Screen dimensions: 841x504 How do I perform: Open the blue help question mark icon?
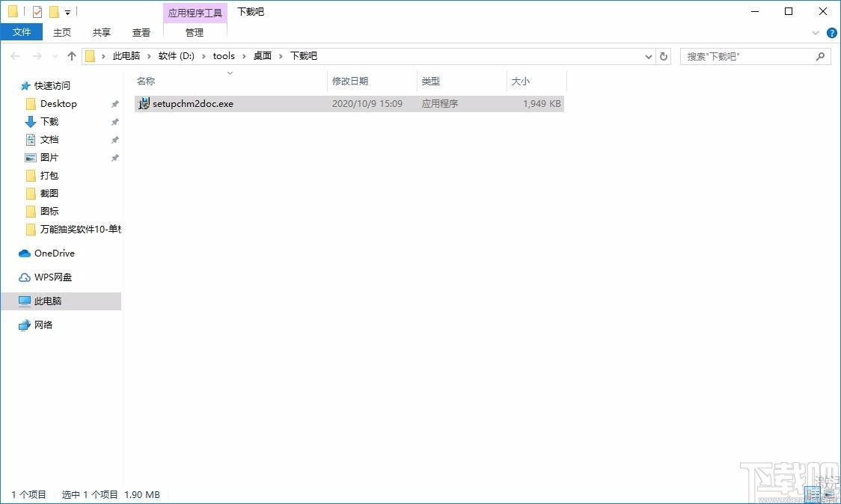(x=831, y=33)
